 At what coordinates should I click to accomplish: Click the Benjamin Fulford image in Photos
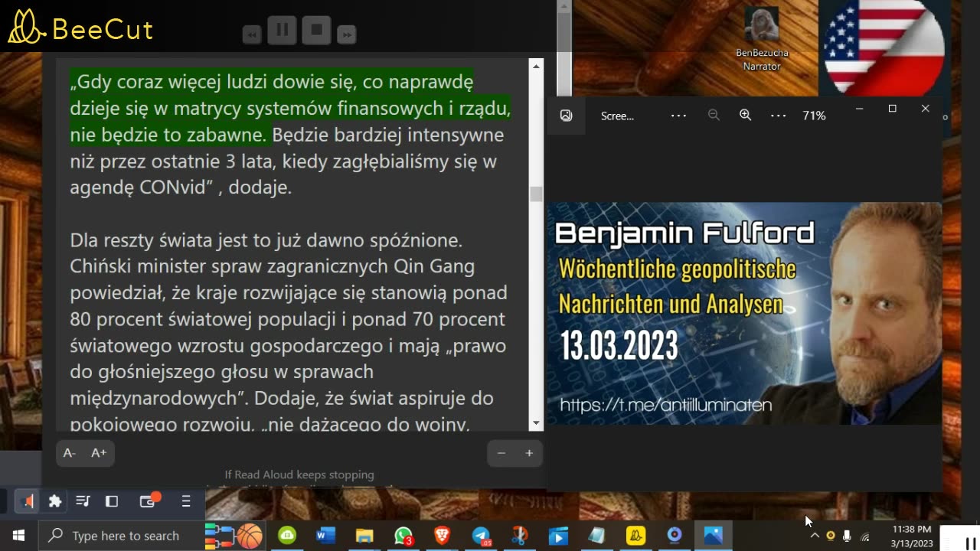tap(744, 313)
